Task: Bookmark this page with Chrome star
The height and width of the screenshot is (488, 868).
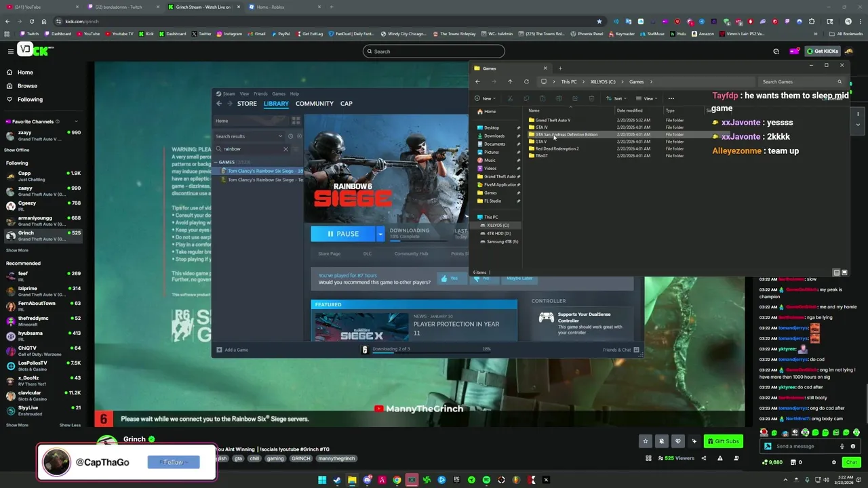Action: tap(599, 21)
